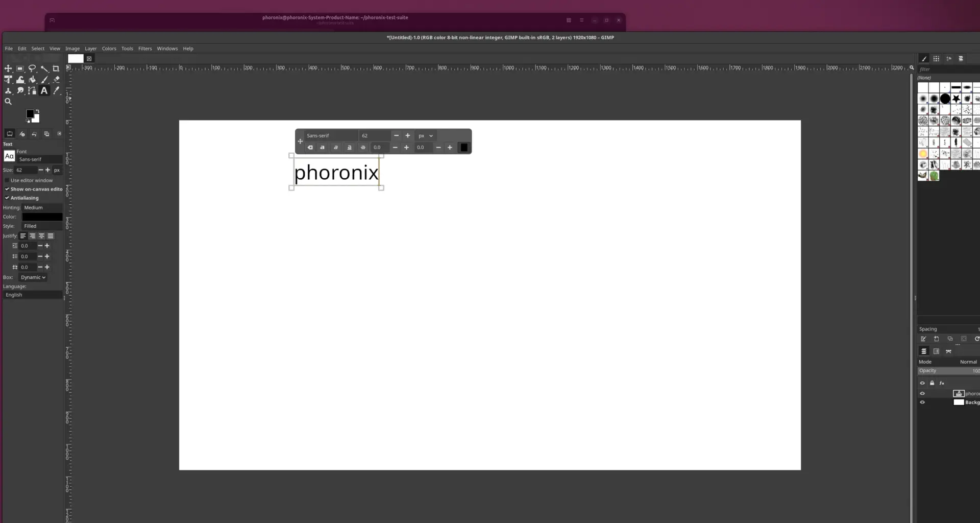The height and width of the screenshot is (523, 980).
Task: Open px unit dropdown in on-canvas toolbar
Action: [x=426, y=136]
